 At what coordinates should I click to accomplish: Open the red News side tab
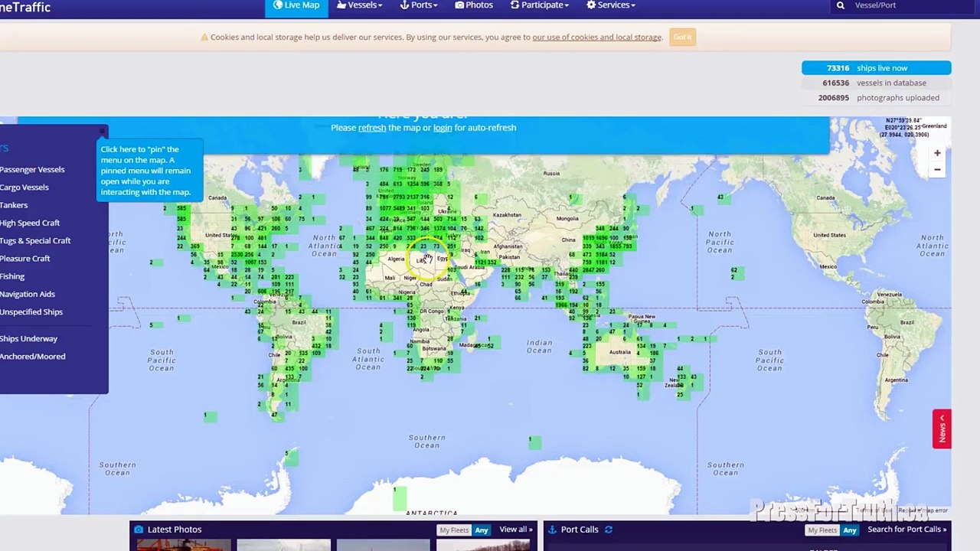(942, 429)
